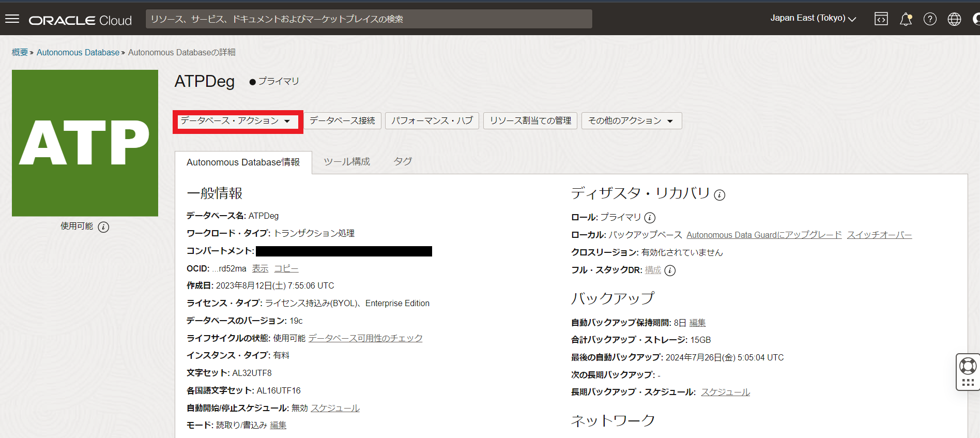This screenshot has width=980, height=438.
Task: Open the Japan East (Tokyo) region selector
Action: coord(813,18)
